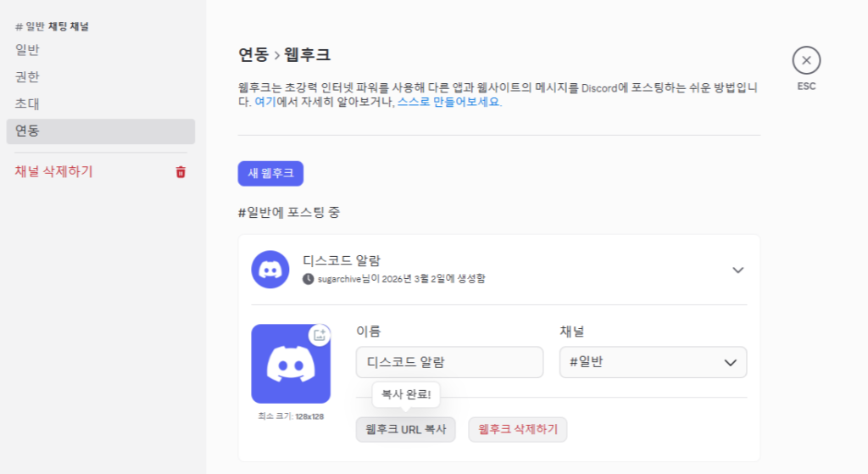Click the small Discord logo in webhook header
Screen dimensions: 868x474
tap(270, 270)
